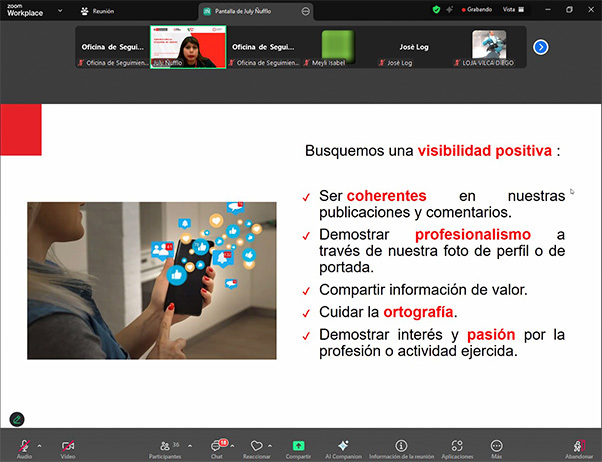
Task: Restore down the Zoom window
Action: (569, 10)
